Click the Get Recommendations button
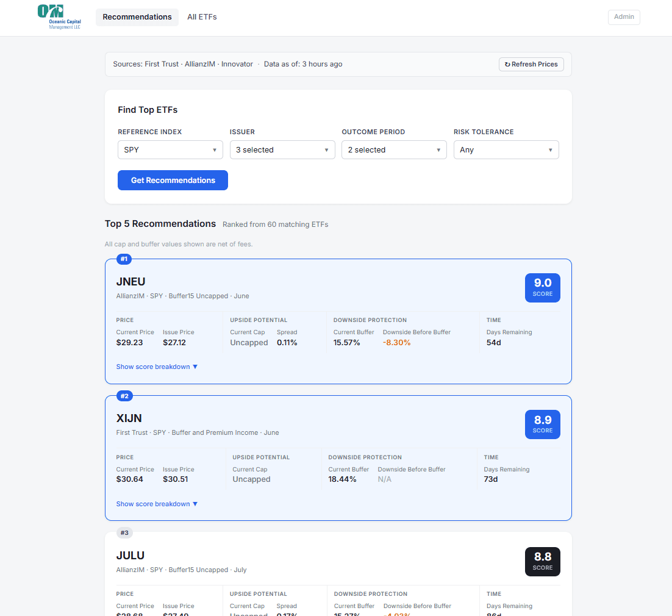 (x=173, y=180)
